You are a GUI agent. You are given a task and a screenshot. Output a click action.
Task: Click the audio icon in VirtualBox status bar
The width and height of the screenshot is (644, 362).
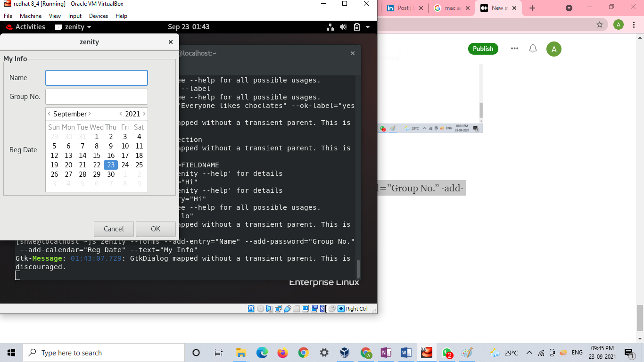click(x=268, y=308)
